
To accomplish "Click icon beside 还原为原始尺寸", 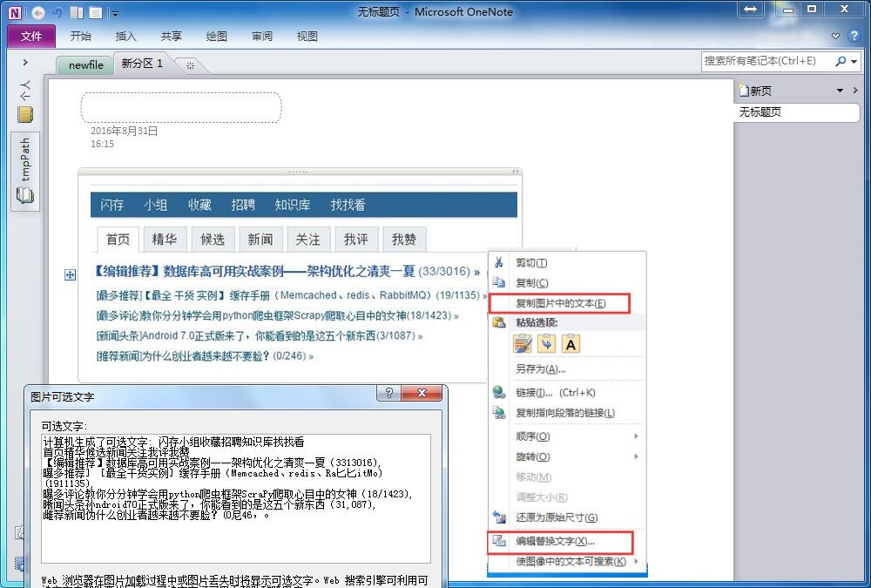I will pyautogui.click(x=499, y=517).
